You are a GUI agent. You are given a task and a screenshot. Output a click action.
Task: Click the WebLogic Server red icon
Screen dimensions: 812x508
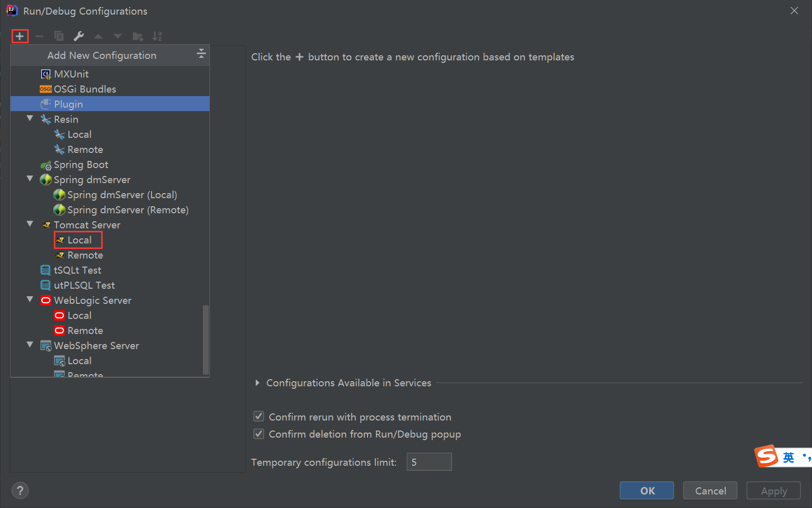pyautogui.click(x=45, y=300)
